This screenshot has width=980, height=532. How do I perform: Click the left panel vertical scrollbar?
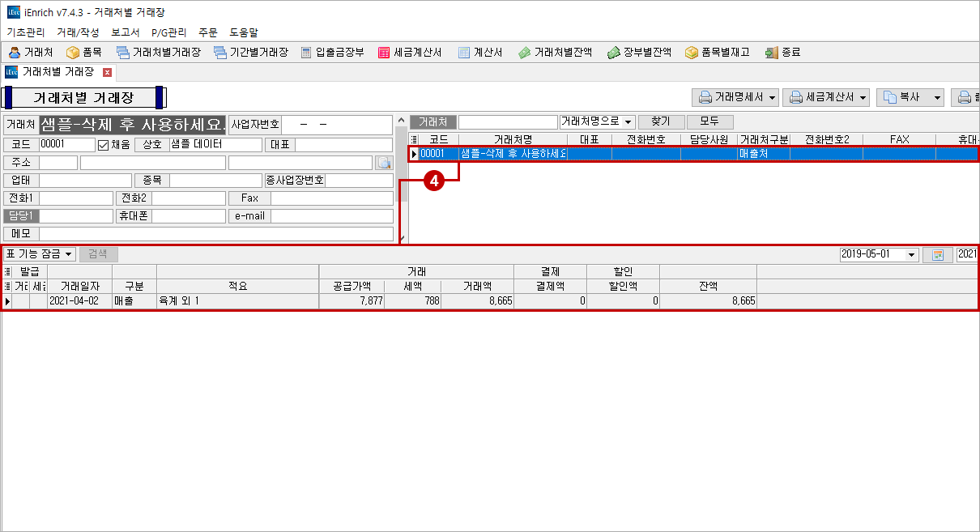(x=403, y=178)
